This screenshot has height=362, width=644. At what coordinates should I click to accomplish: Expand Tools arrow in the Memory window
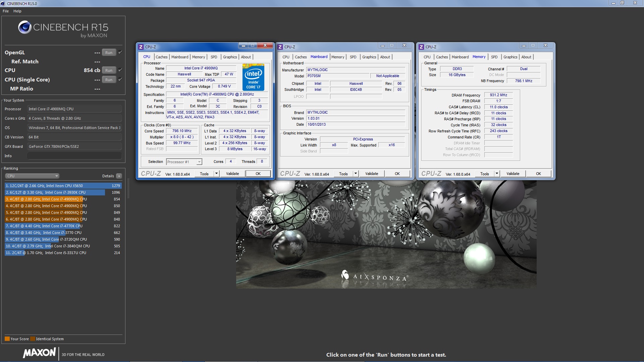497,174
